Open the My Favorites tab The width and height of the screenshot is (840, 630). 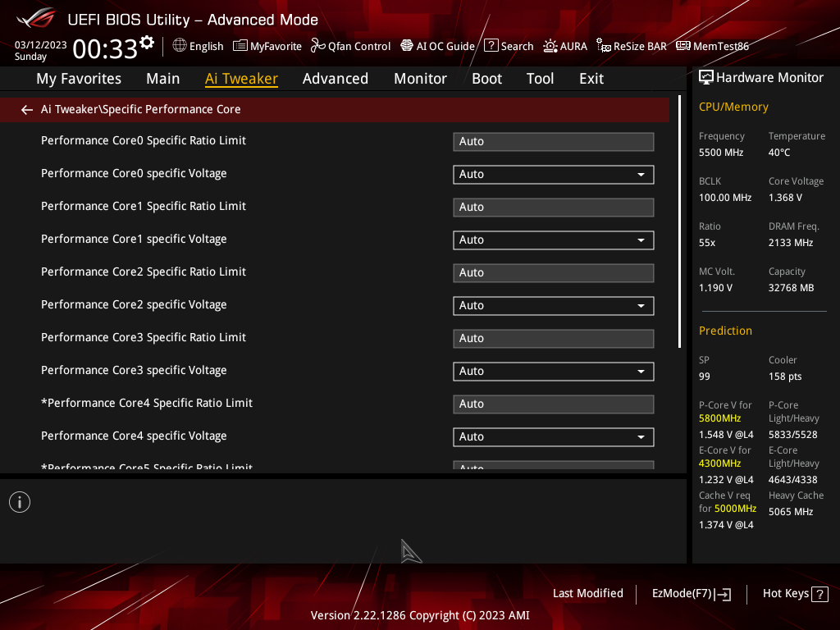[79, 79]
